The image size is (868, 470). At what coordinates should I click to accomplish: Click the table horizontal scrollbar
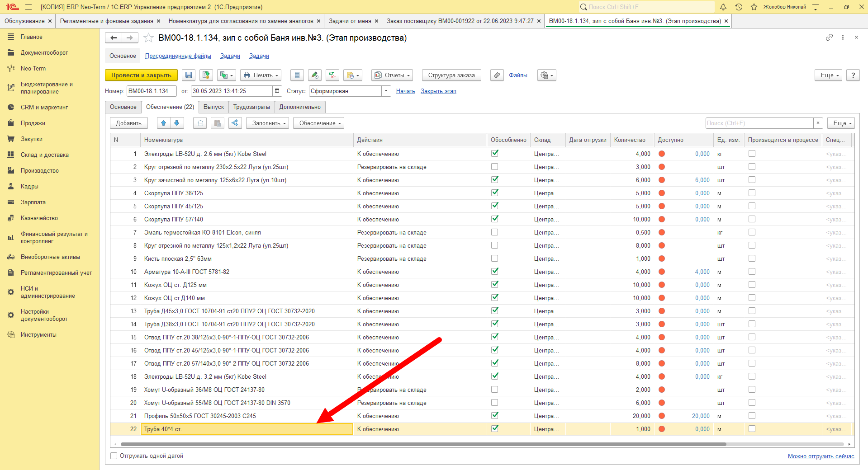[x=423, y=444]
